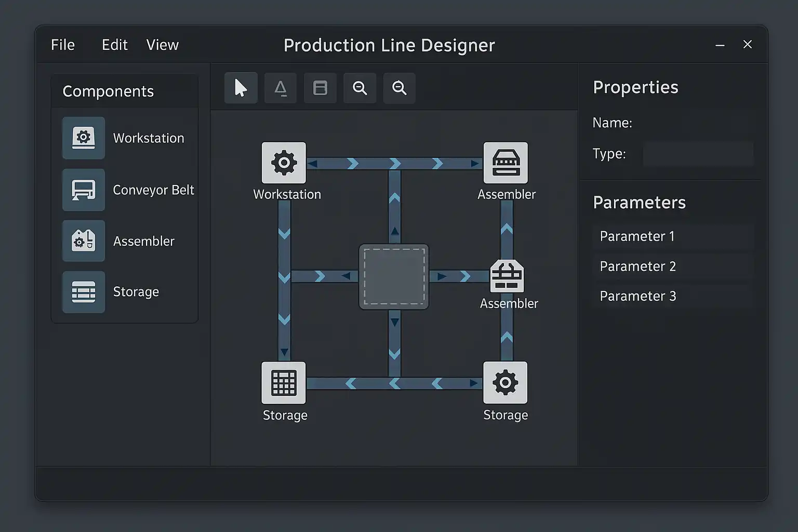Viewport: 798px width, 532px height.
Task: Click the second magnifier zoom icon
Action: 399,88
